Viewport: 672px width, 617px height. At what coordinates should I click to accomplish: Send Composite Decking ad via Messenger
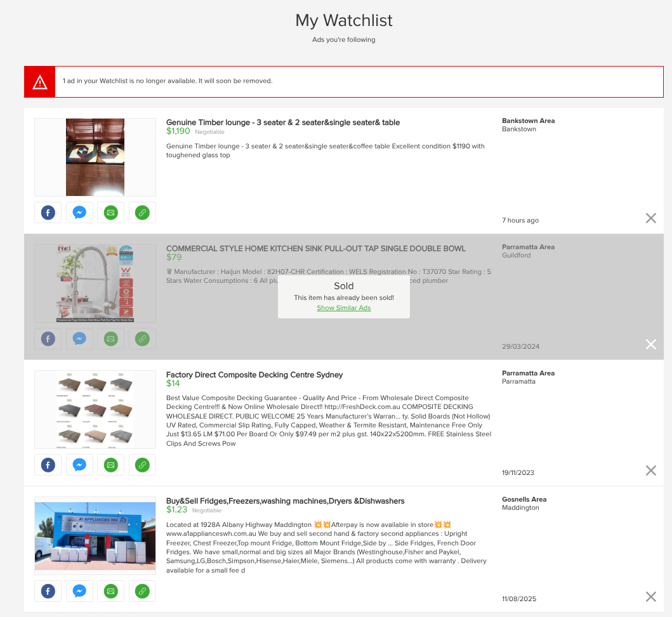(x=79, y=465)
